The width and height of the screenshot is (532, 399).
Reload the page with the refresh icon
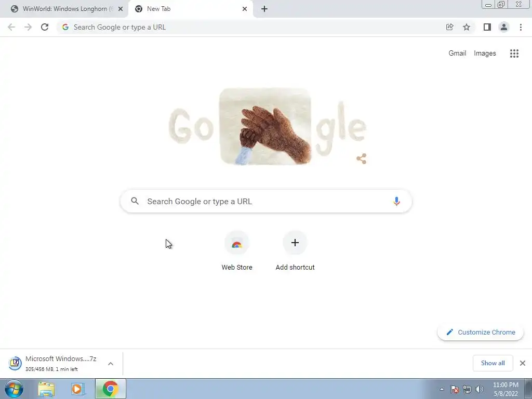click(x=45, y=27)
